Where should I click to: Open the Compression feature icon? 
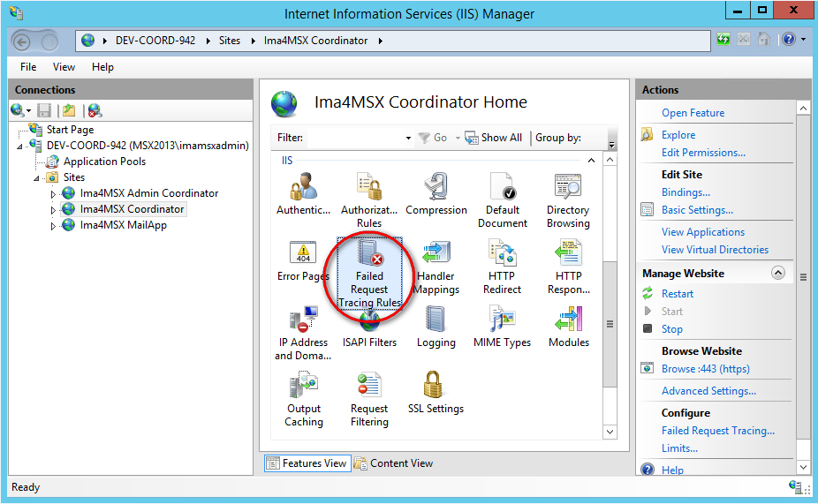[x=436, y=194]
